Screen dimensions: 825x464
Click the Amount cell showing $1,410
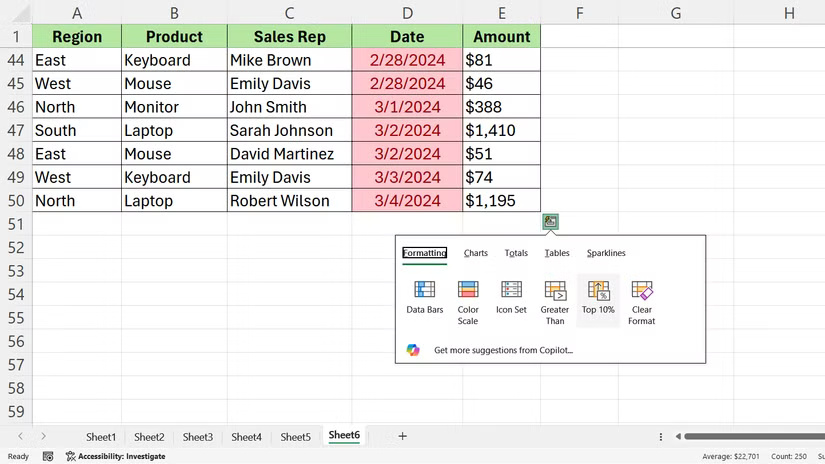(x=501, y=131)
